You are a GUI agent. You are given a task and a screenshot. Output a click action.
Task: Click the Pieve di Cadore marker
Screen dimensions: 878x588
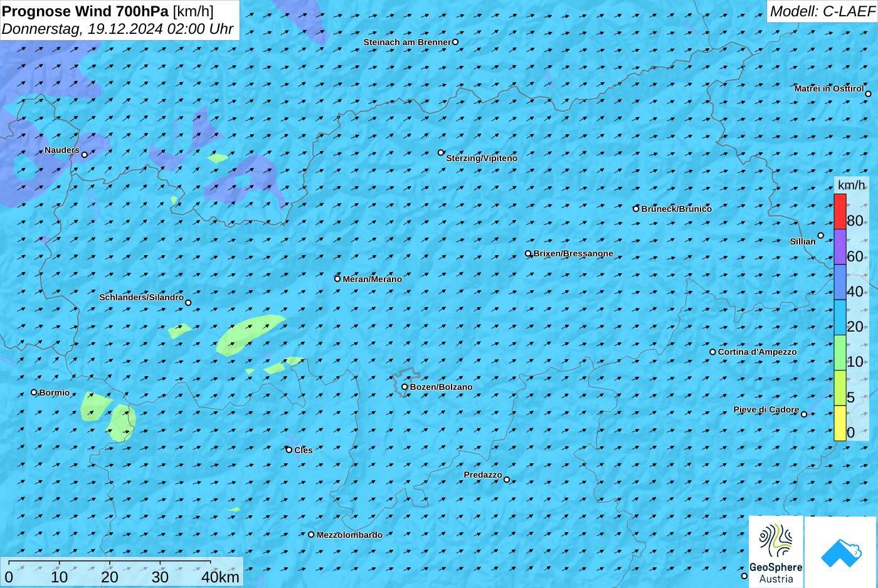804,414
